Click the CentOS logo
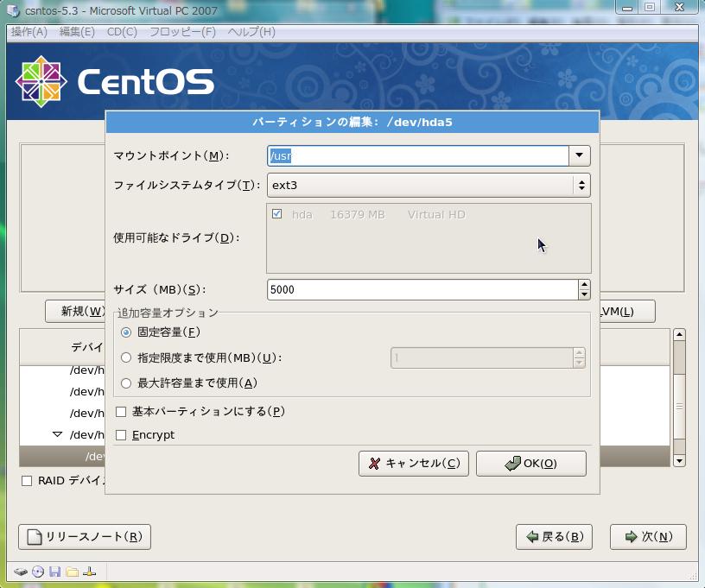Viewport: 705px width, 588px height. (114, 82)
